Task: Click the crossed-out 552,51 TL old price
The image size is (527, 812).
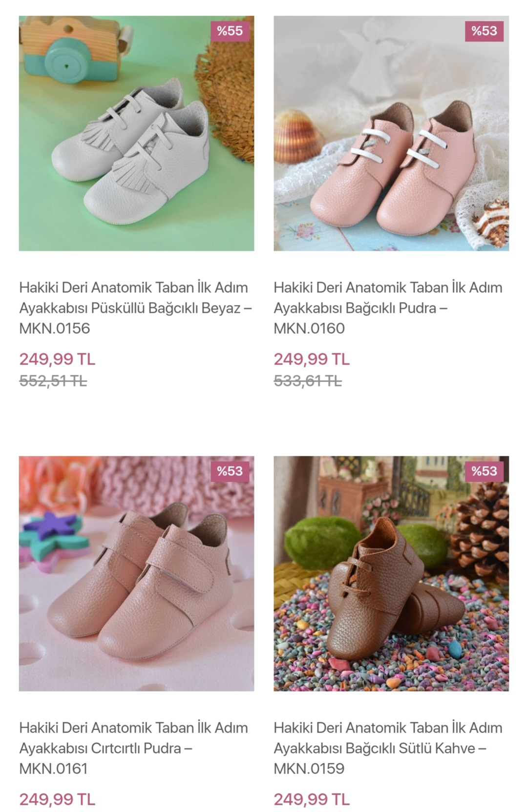Action: point(53,381)
